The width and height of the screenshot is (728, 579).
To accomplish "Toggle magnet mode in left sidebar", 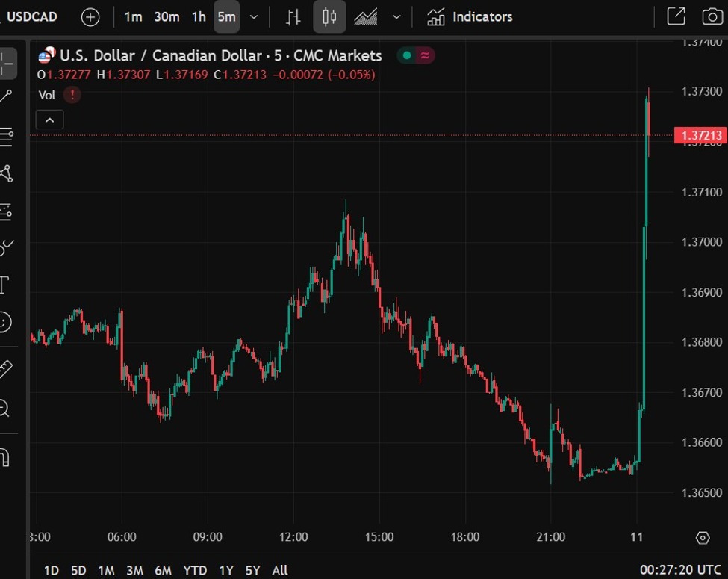I will (x=4, y=456).
